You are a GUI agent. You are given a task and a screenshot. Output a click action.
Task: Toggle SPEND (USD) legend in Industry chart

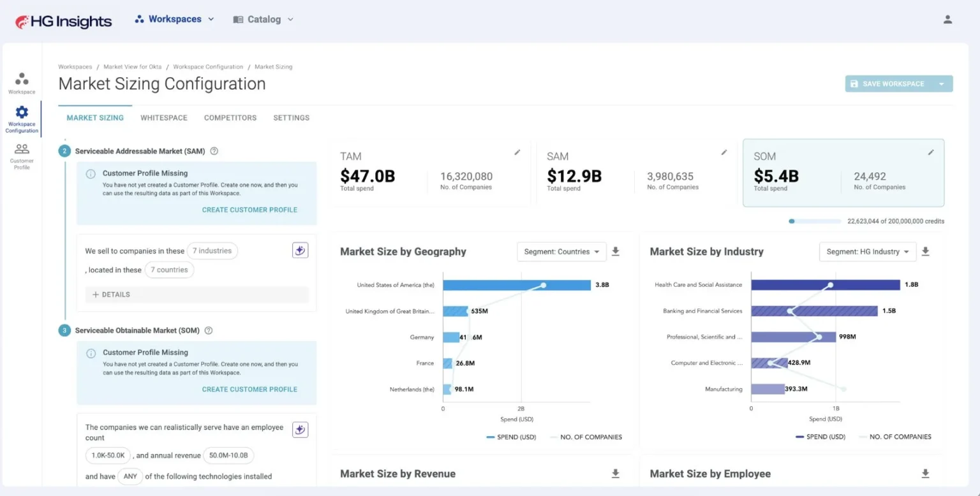click(820, 437)
